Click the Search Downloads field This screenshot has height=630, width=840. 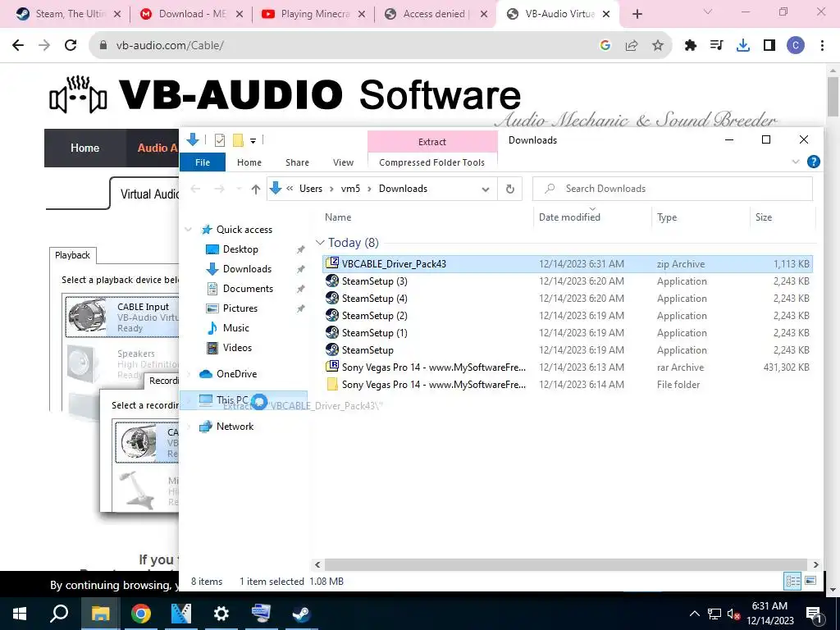[x=673, y=189]
